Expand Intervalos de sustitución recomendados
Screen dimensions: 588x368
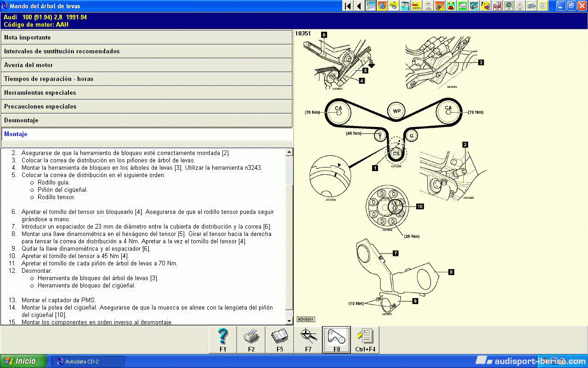147,52
